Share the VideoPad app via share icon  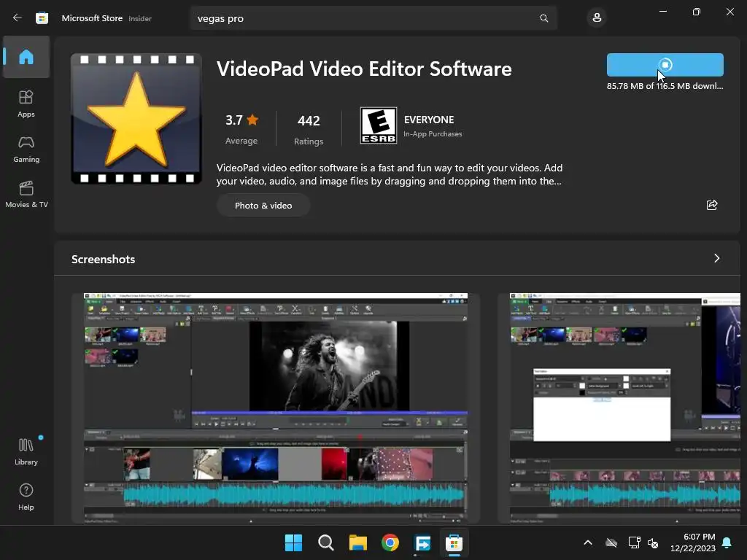click(712, 205)
